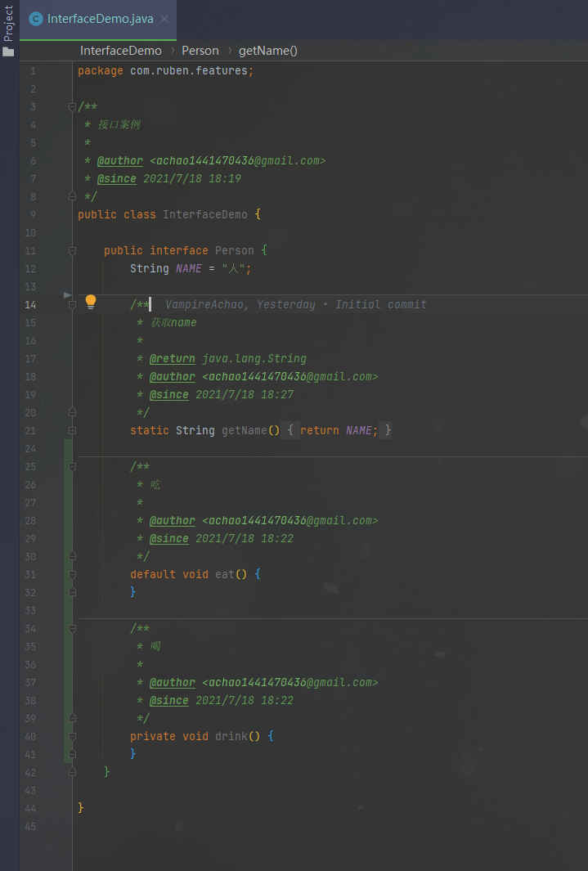Click the getName() breadcrumb

point(268,51)
